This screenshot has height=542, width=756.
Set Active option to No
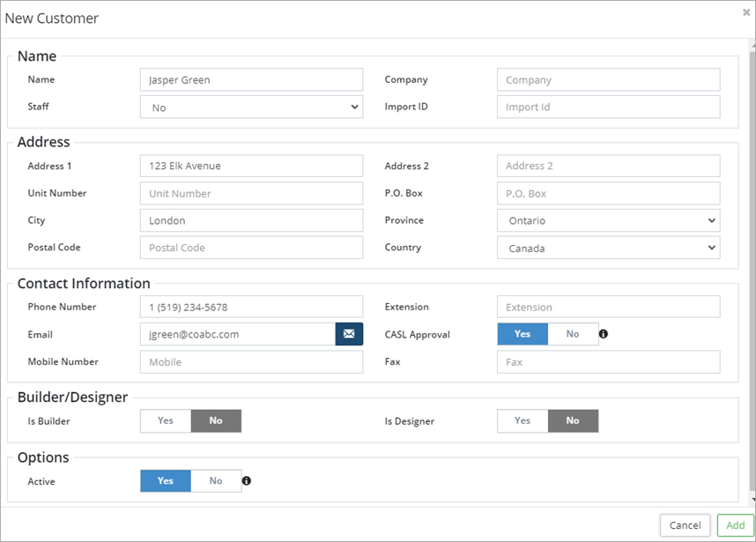click(x=216, y=481)
